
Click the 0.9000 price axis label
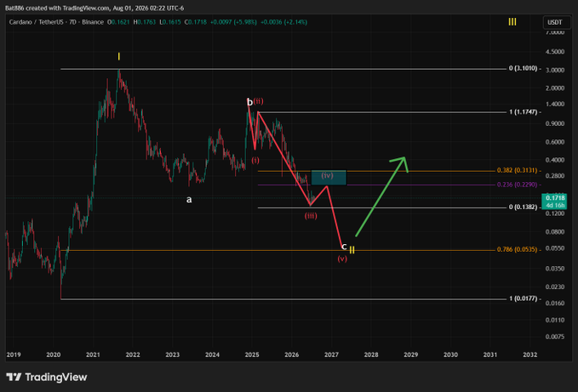point(555,123)
